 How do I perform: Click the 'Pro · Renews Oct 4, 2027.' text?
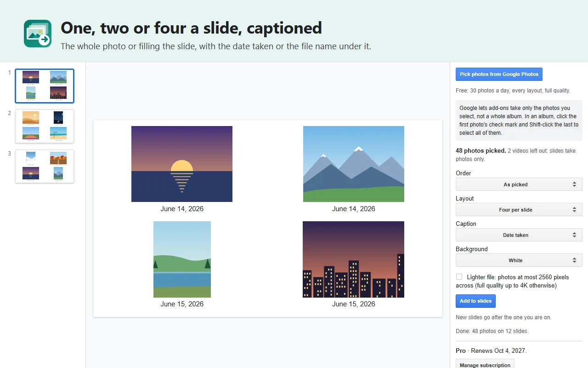point(491,351)
